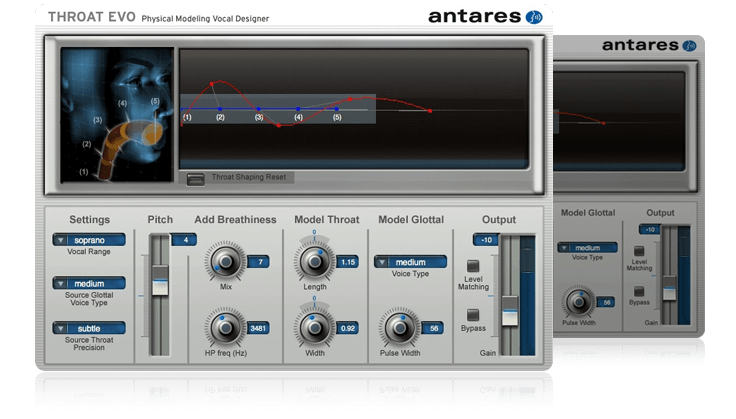Open the medium Source Glottal Voice Type dropdown
The image size is (736, 419).
pos(89,283)
